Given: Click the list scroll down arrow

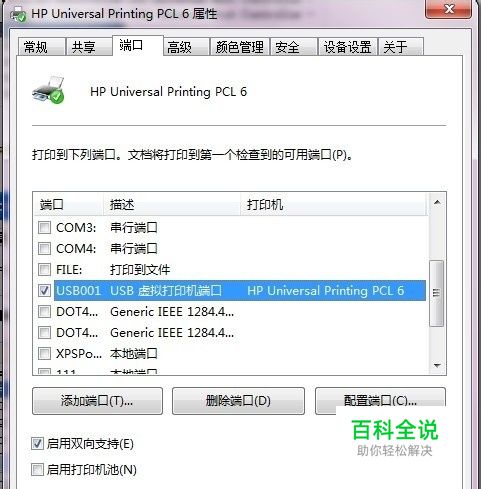Looking at the screenshot, I should tap(437, 365).
